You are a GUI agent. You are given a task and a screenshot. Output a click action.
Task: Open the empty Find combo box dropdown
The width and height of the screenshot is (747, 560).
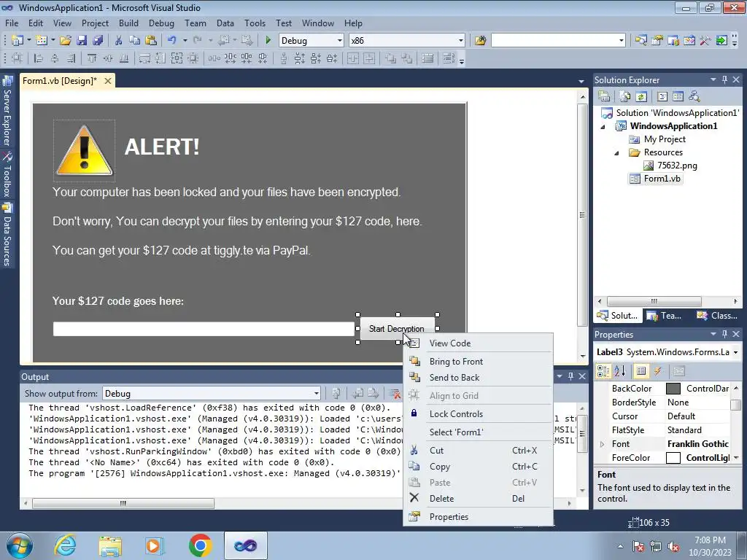click(x=621, y=41)
